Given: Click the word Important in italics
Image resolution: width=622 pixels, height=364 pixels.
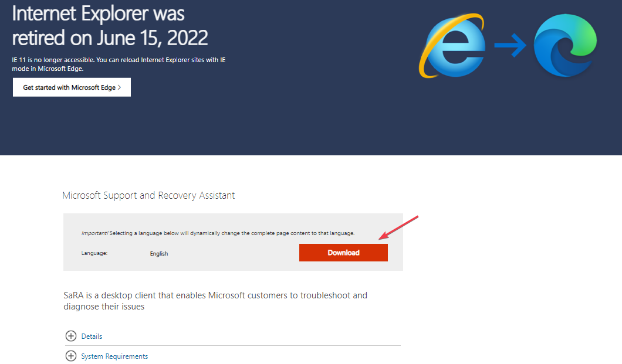Looking at the screenshot, I should pyautogui.click(x=93, y=233).
